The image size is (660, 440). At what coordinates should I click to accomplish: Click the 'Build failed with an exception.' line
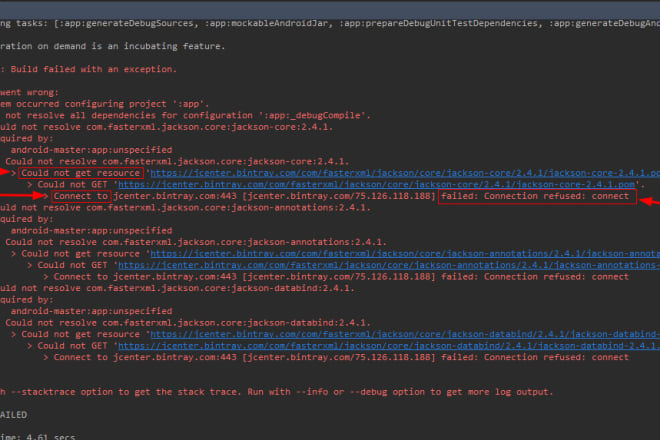click(89, 69)
